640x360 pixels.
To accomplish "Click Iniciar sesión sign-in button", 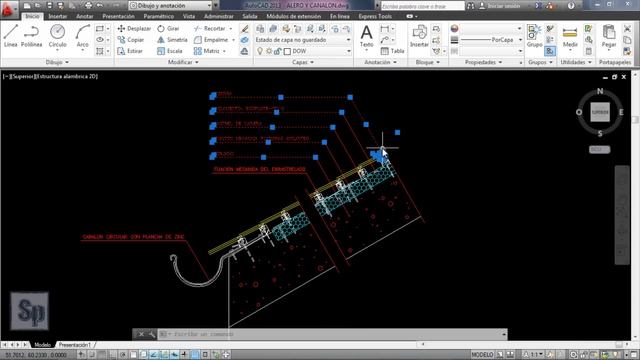I will [504, 6].
